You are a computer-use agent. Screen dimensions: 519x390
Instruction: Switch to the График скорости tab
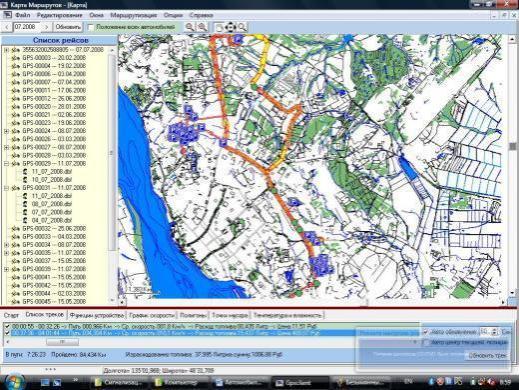tap(152, 315)
